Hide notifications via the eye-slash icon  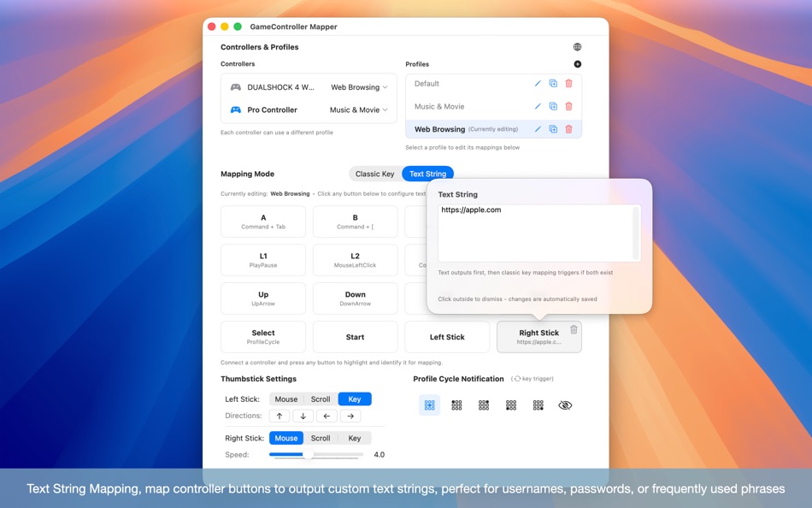(565, 405)
